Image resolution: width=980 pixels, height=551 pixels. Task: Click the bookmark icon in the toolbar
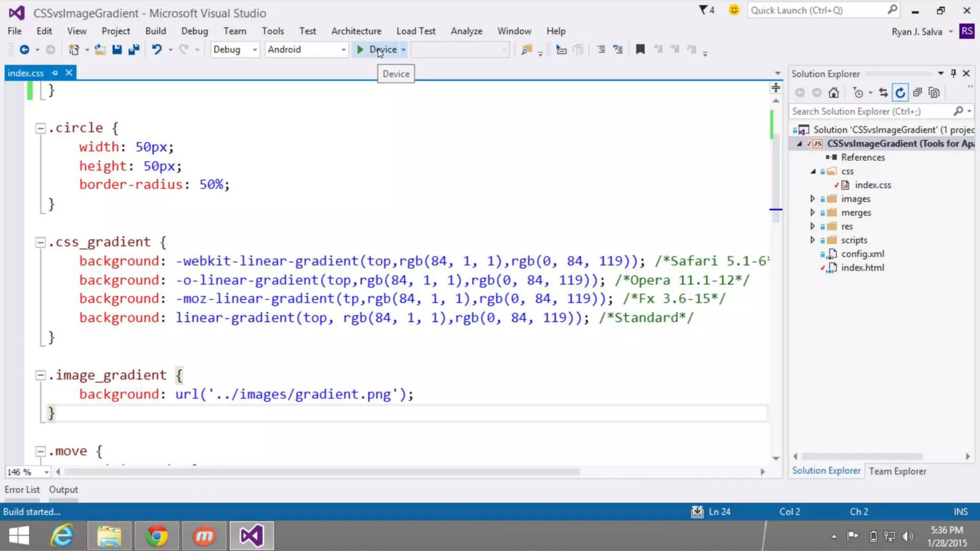[640, 49]
